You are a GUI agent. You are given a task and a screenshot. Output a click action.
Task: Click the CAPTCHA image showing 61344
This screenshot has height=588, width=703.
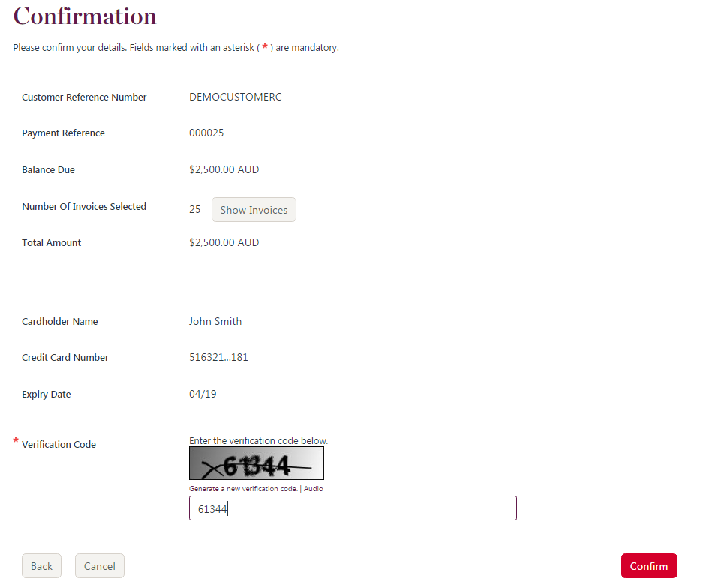click(256, 463)
